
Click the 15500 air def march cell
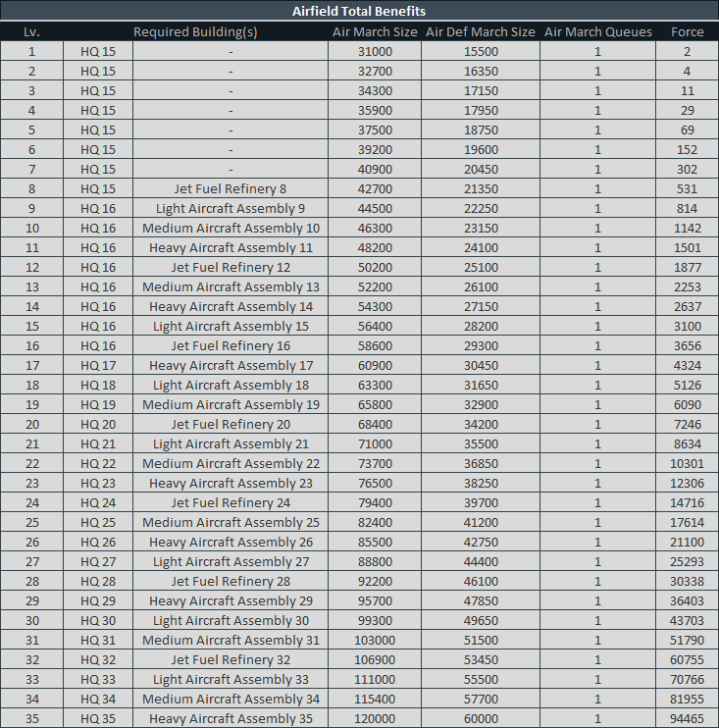(481, 51)
